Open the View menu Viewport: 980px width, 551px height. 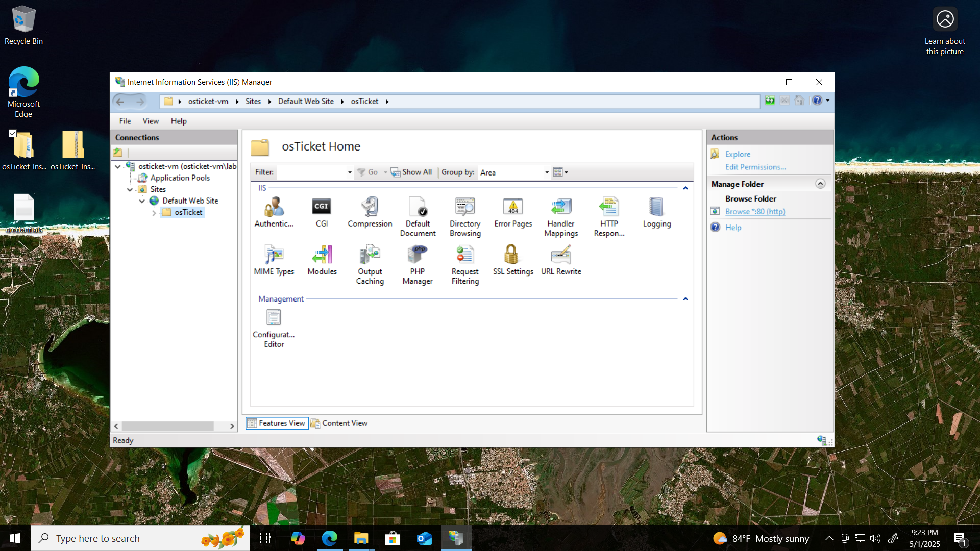[x=151, y=121]
